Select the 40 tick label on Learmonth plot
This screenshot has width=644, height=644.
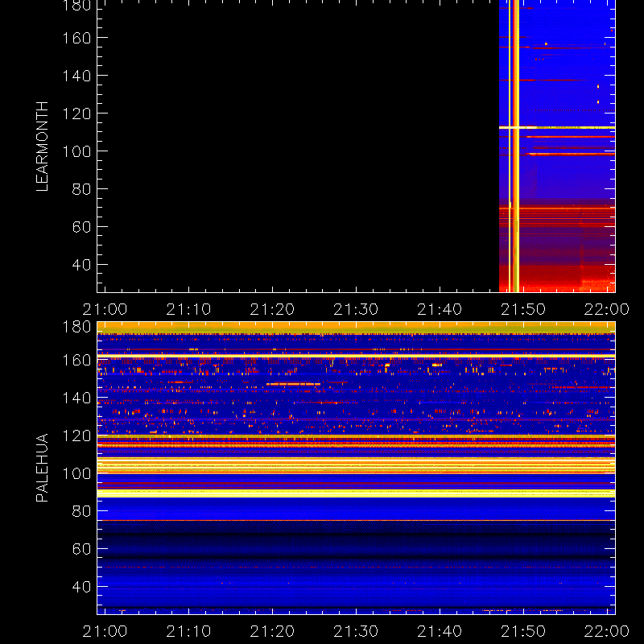pos(81,265)
